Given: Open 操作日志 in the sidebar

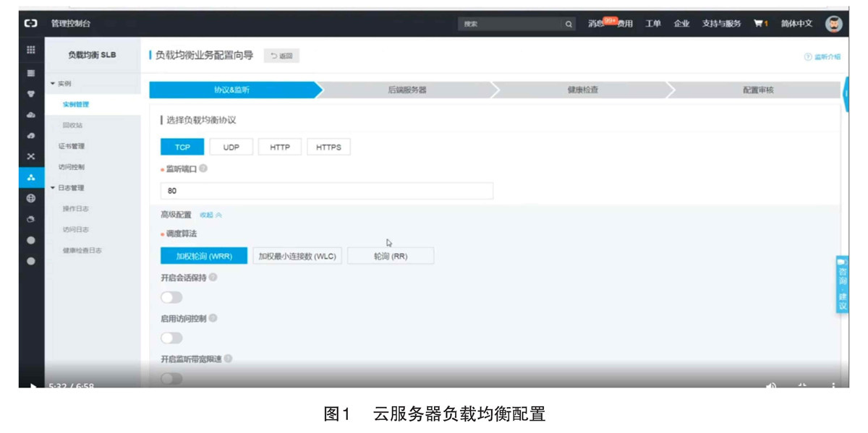Looking at the screenshot, I should (x=76, y=209).
